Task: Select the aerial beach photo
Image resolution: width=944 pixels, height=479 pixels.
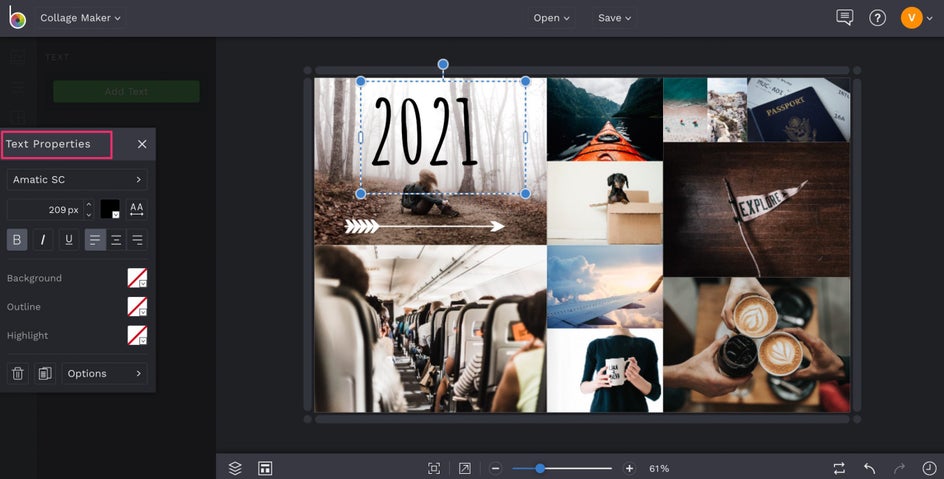Action: click(685, 110)
